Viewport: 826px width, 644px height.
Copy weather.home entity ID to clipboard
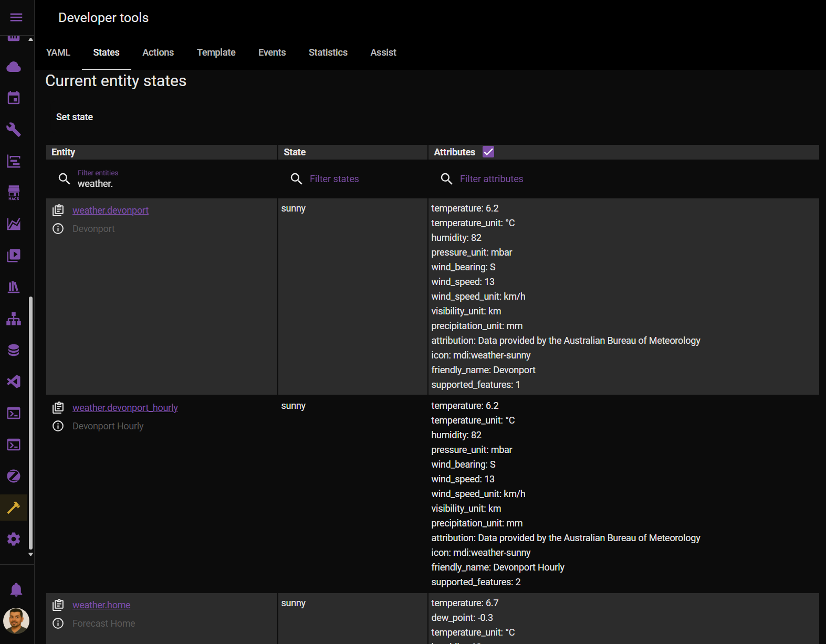click(58, 605)
